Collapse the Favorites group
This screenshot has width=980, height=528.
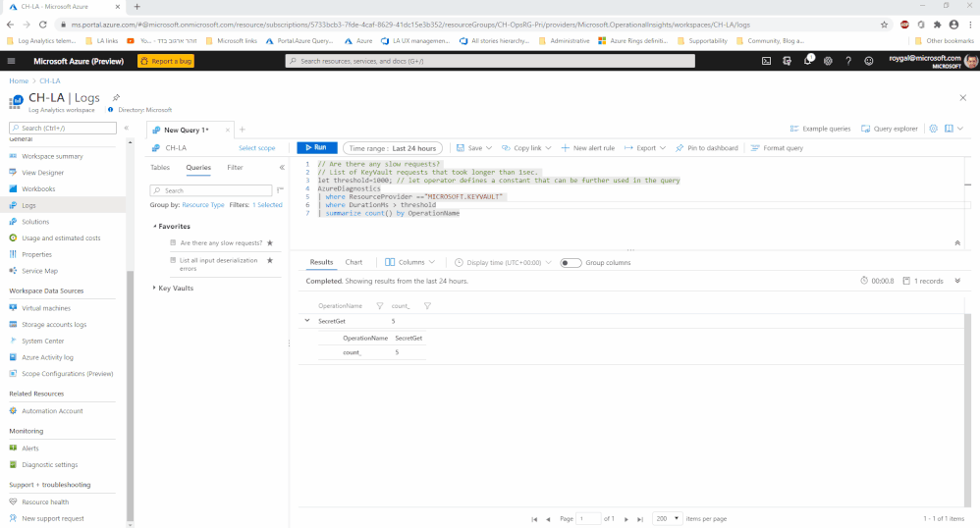tap(154, 226)
